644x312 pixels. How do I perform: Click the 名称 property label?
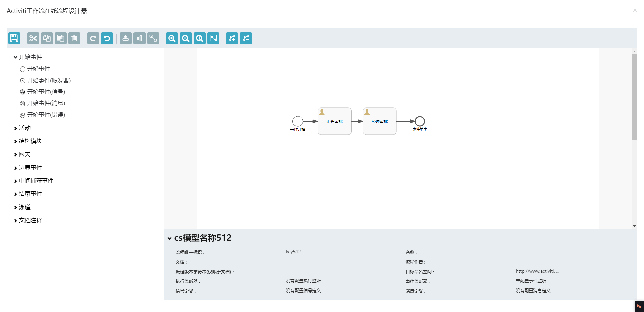pyautogui.click(x=411, y=252)
